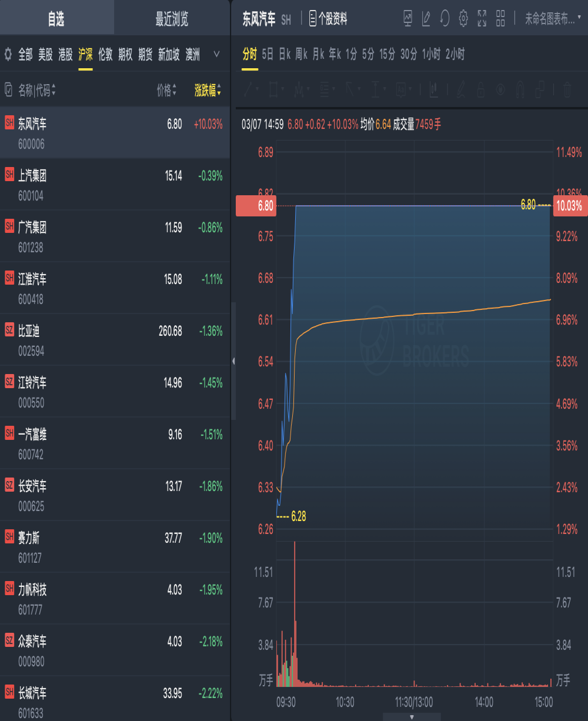This screenshot has width=588, height=721.
Task: Select the 港股 market filter
Action: coord(65,55)
